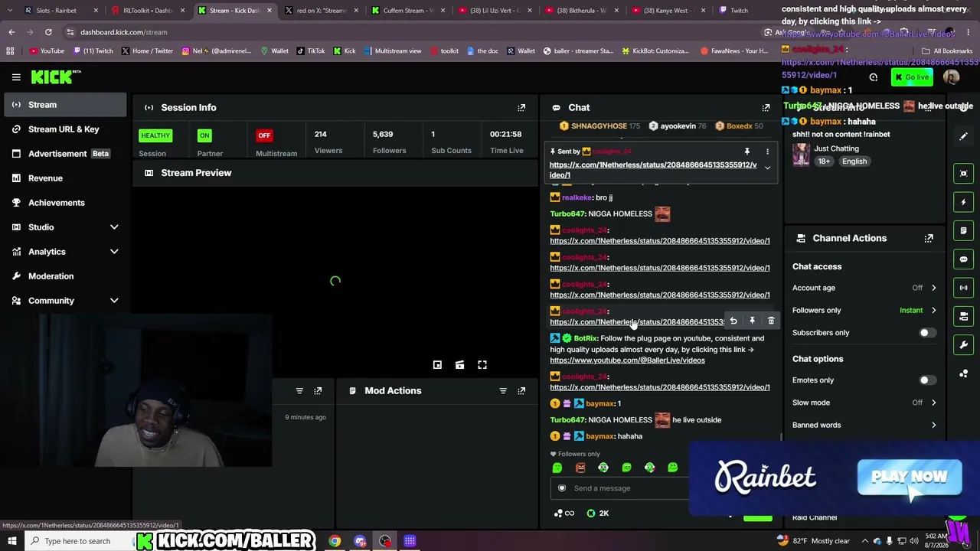The width and height of the screenshot is (980, 551).
Task: Open Chrome from the Windows taskbar
Action: [335, 542]
